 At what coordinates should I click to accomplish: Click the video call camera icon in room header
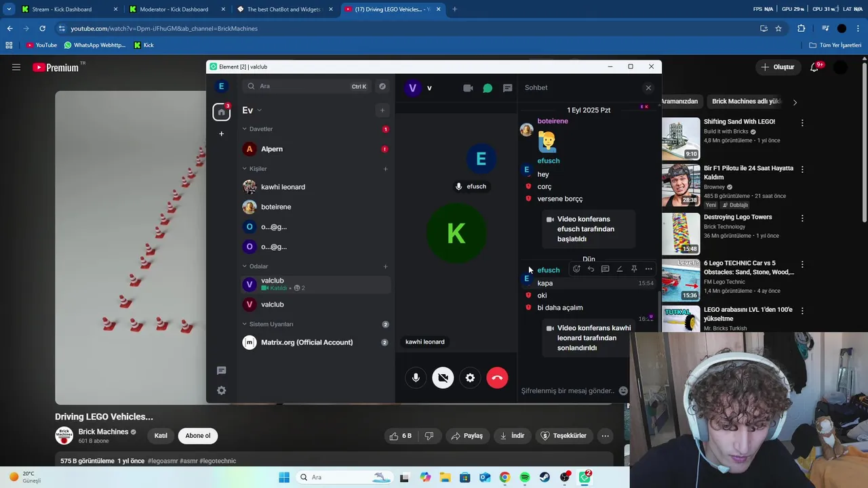[x=468, y=88]
